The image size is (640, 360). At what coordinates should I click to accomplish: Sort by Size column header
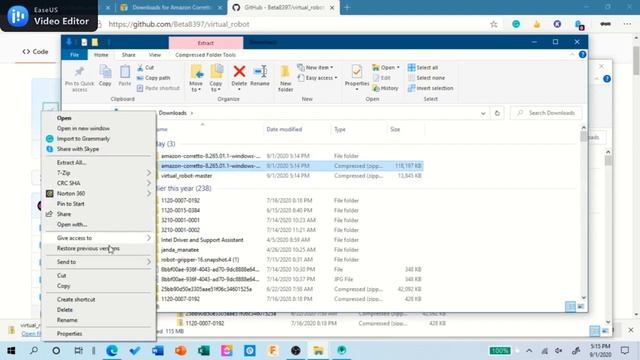pyautogui.click(x=395, y=129)
